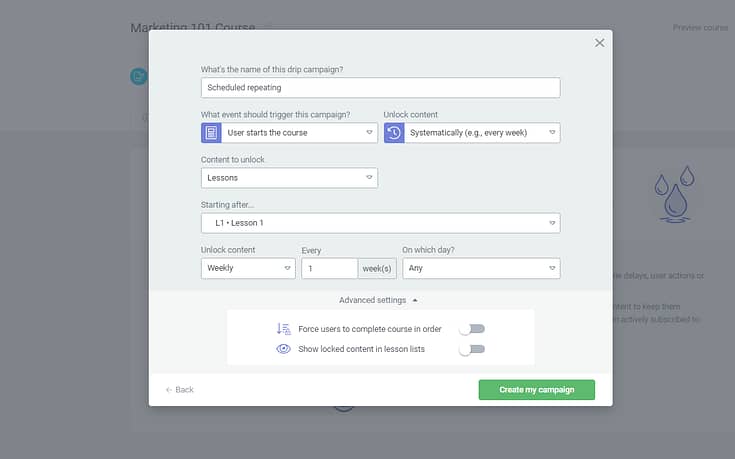Click the Every number of weeks field
735x459 pixels.
[330, 269]
